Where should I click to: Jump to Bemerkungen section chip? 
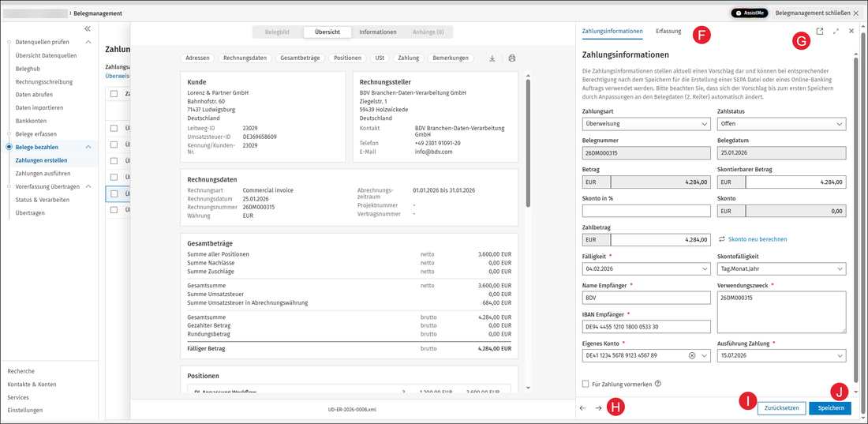(x=451, y=58)
